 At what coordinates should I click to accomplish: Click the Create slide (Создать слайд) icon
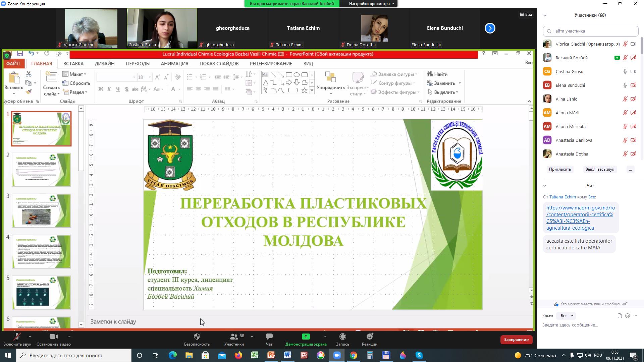tap(51, 76)
